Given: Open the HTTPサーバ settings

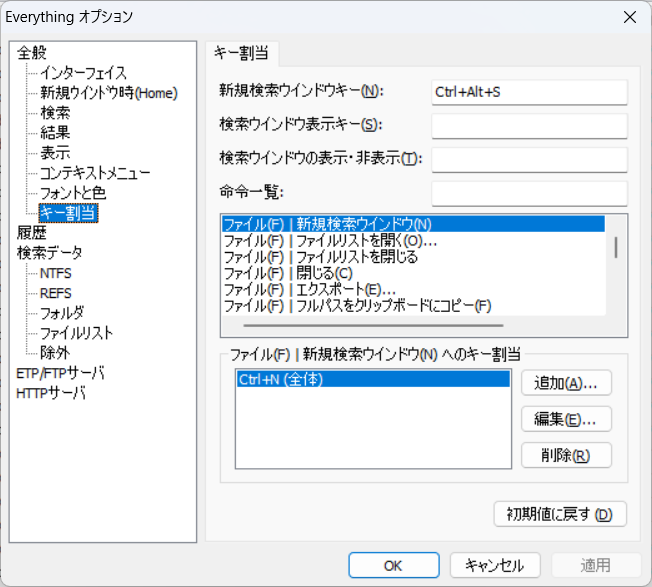Looking at the screenshot, I should [51, 393].
